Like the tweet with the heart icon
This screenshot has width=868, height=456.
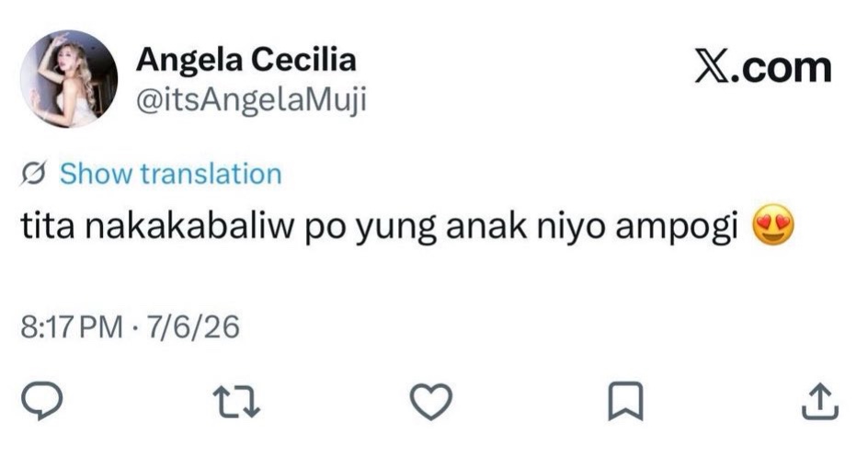(431, 401)
